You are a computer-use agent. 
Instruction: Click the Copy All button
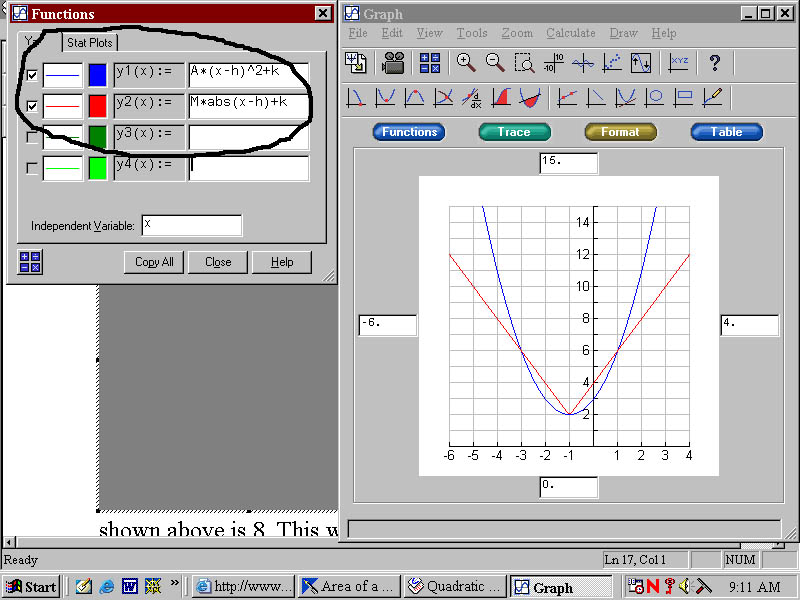(x=154, y=262)
